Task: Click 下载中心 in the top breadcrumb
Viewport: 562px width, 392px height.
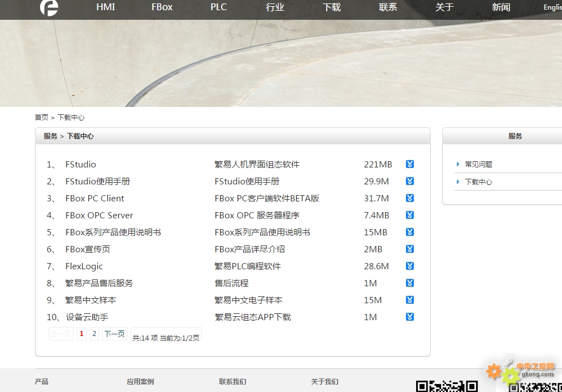Action: coord(71,117)
